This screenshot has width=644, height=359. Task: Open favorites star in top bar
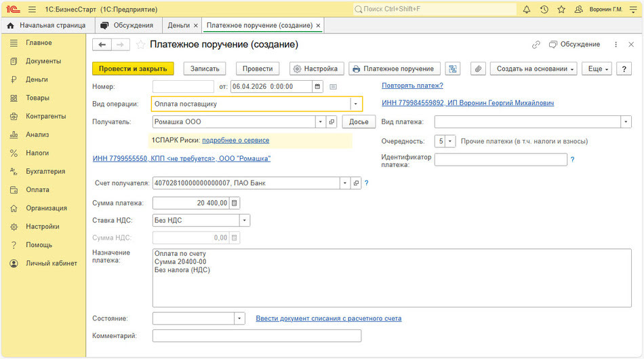pyautogui.click(x=561, y=9)
